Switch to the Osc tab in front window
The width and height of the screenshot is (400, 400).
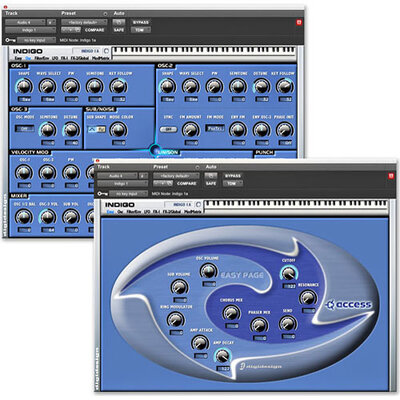point(120,212)
